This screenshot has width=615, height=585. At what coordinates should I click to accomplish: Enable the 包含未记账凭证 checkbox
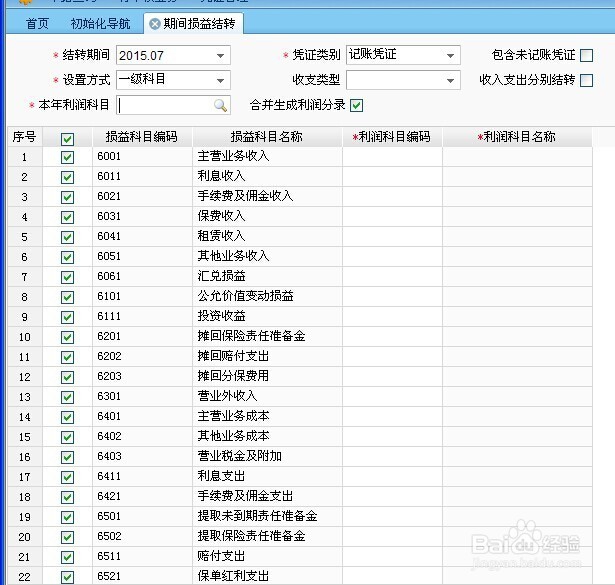pyautogui.click(x=586, y=55)
